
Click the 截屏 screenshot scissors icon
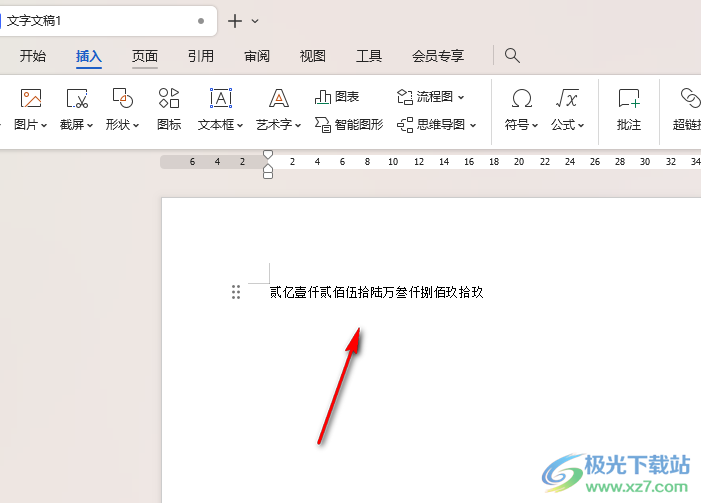point(77,98)
